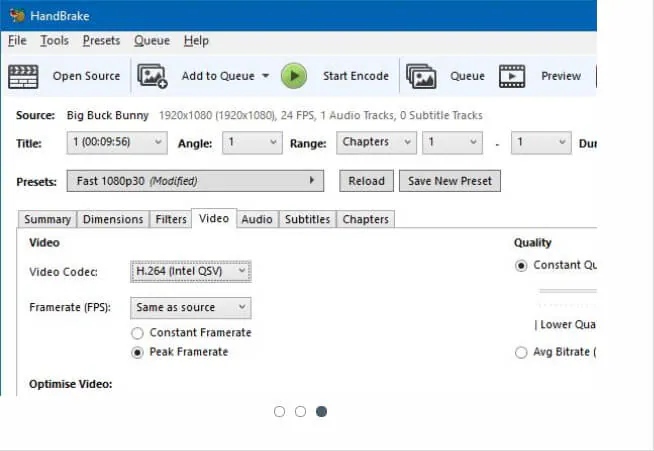Click the Big Buck Bunny source name
The height and width of the screenshot is (451, 654).
[x=108, y=115]
